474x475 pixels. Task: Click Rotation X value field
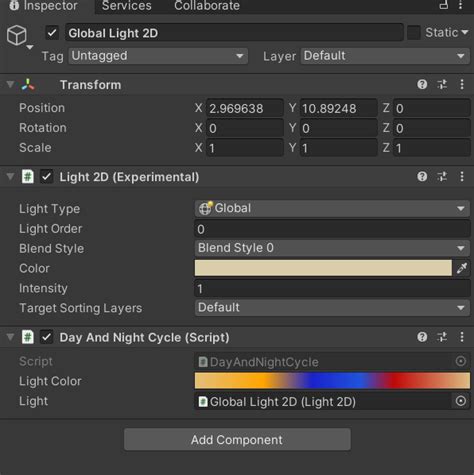244,128
